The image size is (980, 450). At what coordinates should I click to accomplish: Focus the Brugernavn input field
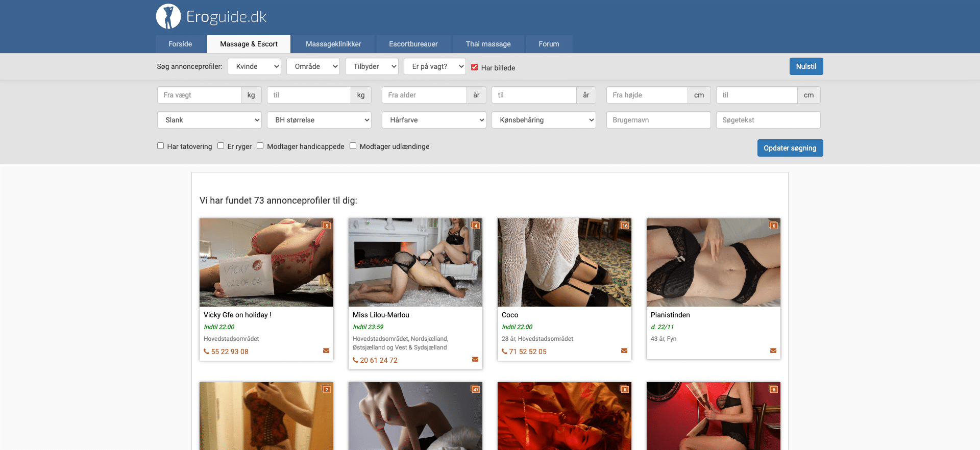pyautogui.click(x=658, y=120)
